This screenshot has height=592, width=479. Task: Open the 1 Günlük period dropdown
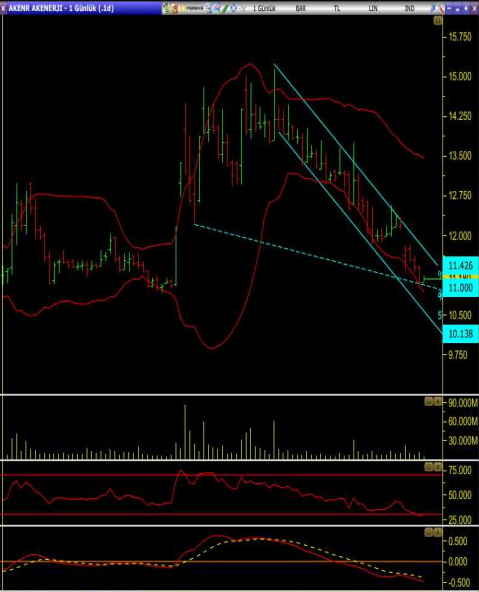tap(264, 8)
